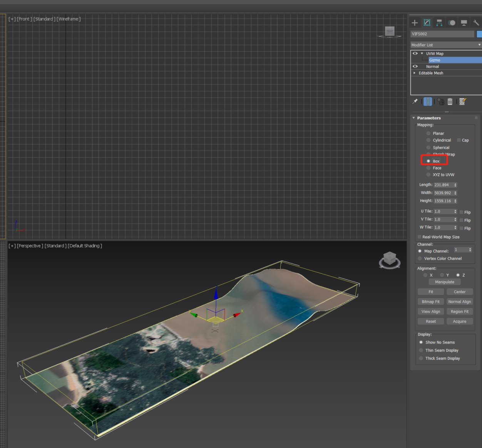Toggle Show End Result in the modifier stack
The height and width of the screenshot is (448, 482).
pos(428,101)
